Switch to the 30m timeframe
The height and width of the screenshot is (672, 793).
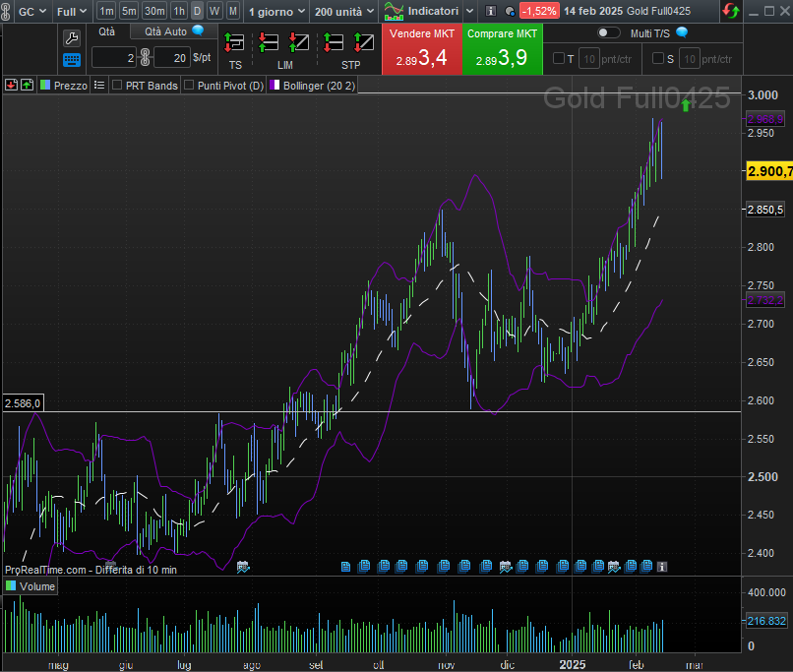coord(153,11)
